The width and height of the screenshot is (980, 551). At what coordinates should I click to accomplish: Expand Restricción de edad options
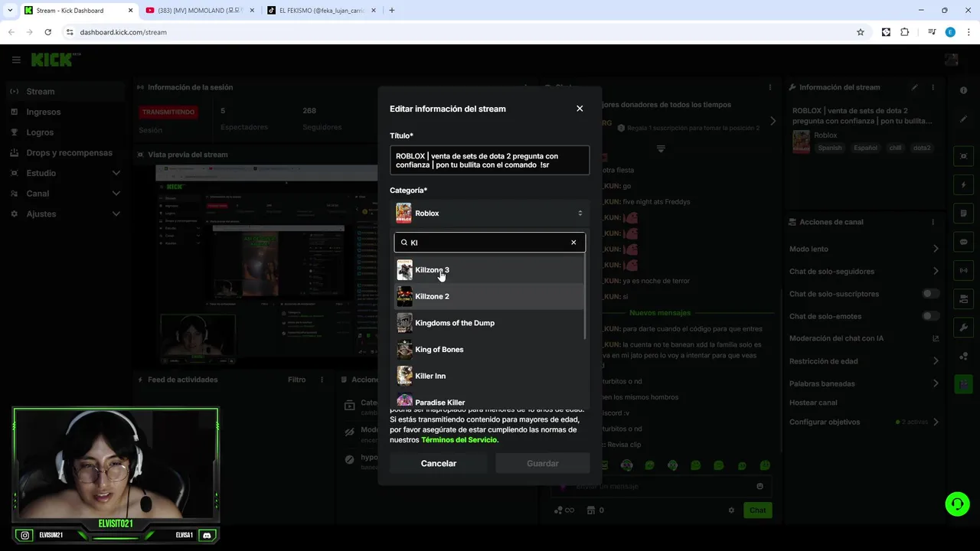coord(936,361)
